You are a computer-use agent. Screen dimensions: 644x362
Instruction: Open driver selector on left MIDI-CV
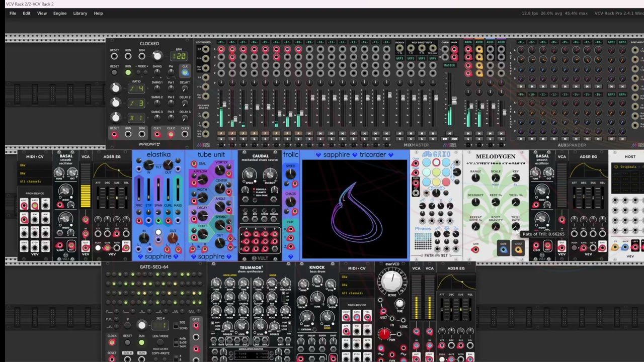tap(35, 165)
